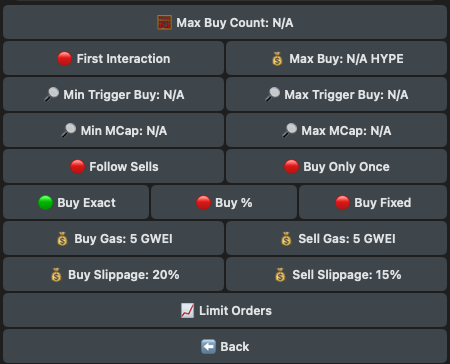Click the abacus icon beside Max Buy Count

(x=164, y=23)
